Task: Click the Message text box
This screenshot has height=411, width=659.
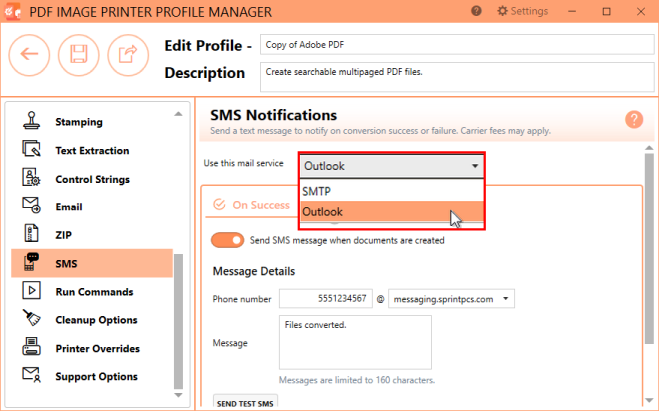Action: [x=355, y=342]
